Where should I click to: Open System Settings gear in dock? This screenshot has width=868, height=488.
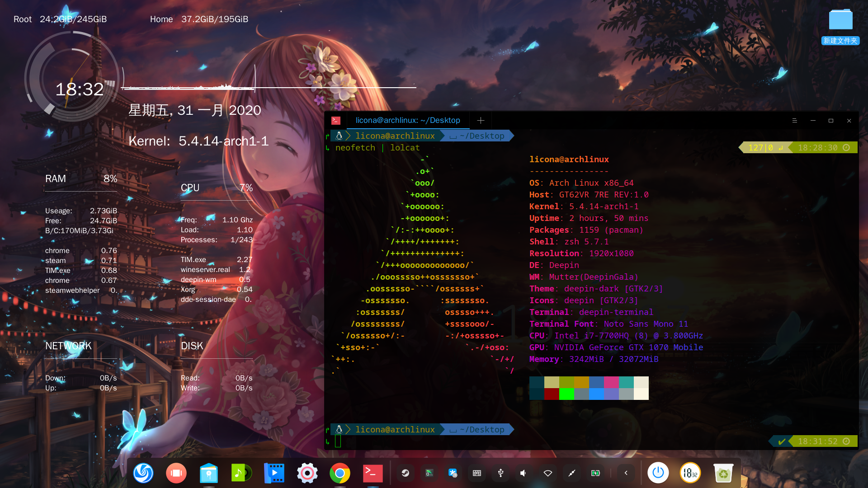[x=307, y=473]
